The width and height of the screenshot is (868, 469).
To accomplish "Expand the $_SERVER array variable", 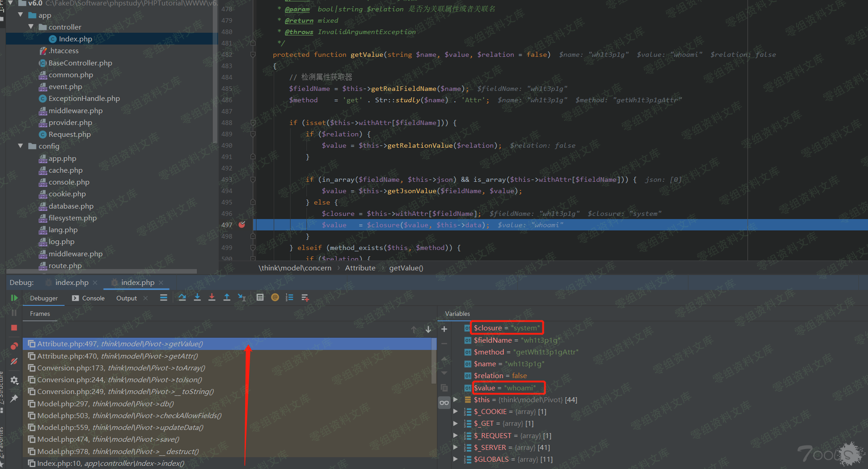I will (x=455, y=448).
